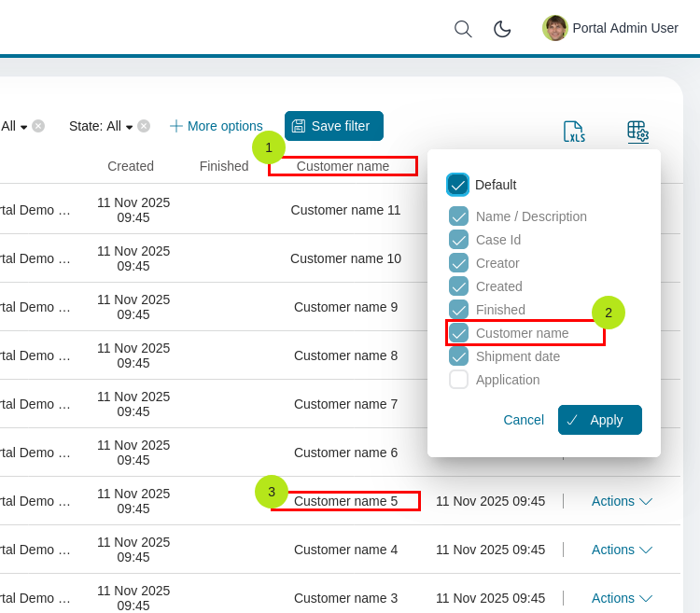Click Cancel in column chooser
700x613 pixels.
coord(524,420)
